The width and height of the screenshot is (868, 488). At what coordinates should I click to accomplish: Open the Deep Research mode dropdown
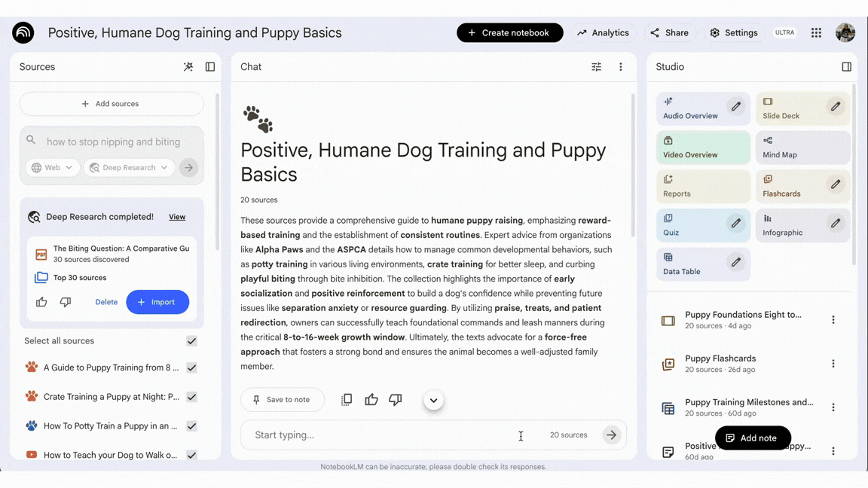click(x=129, y=168)
